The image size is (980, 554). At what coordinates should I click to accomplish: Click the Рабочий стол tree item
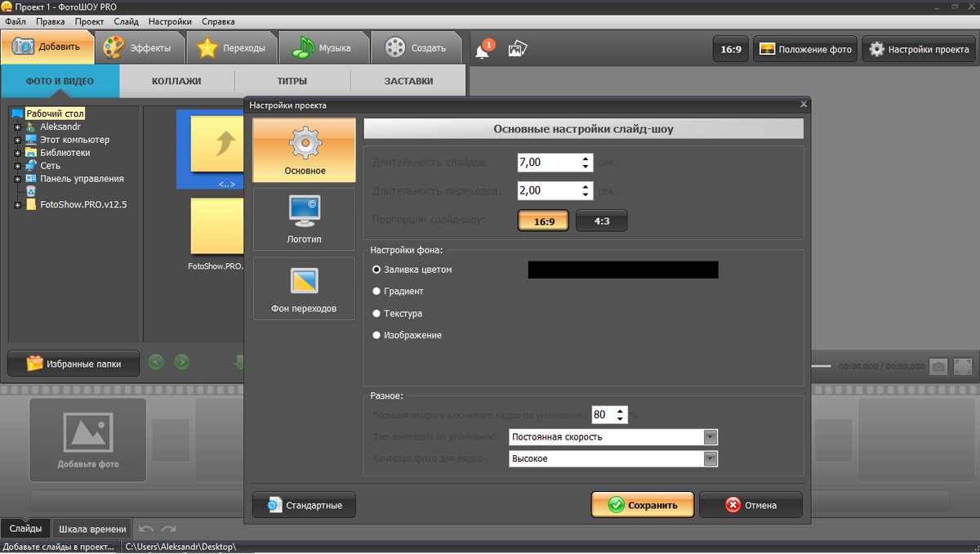55,114
